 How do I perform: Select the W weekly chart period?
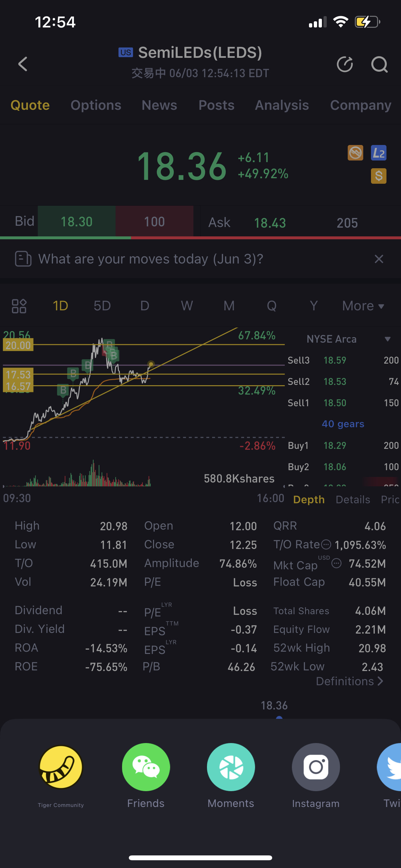[x=187, y=306]
